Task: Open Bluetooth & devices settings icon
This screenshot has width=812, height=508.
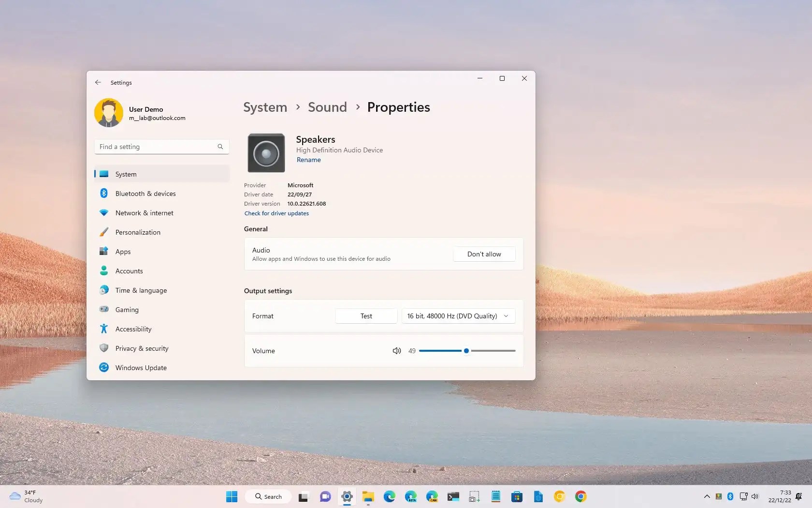Action: [x=104, y=193]
